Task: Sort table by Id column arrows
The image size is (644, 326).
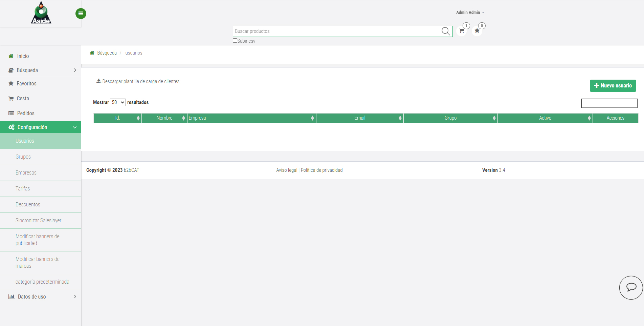Action: click(138, 118)
